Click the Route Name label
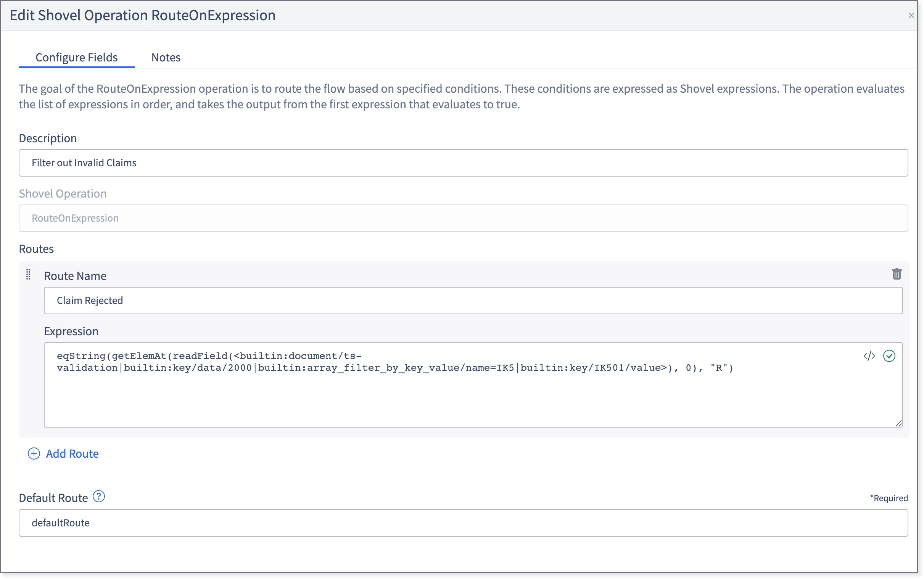Image resolution: width=924 pixels, height=579 pixels. (75, 276)
